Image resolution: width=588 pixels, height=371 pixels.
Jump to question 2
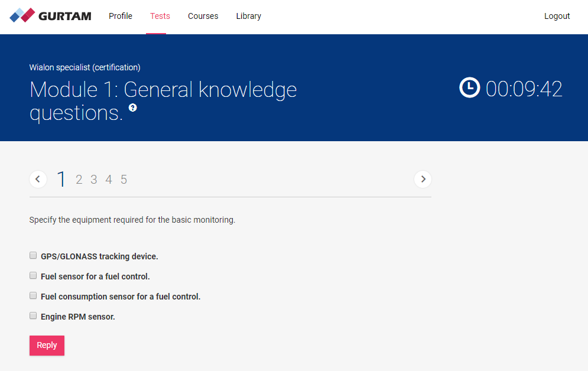[79, 180]
